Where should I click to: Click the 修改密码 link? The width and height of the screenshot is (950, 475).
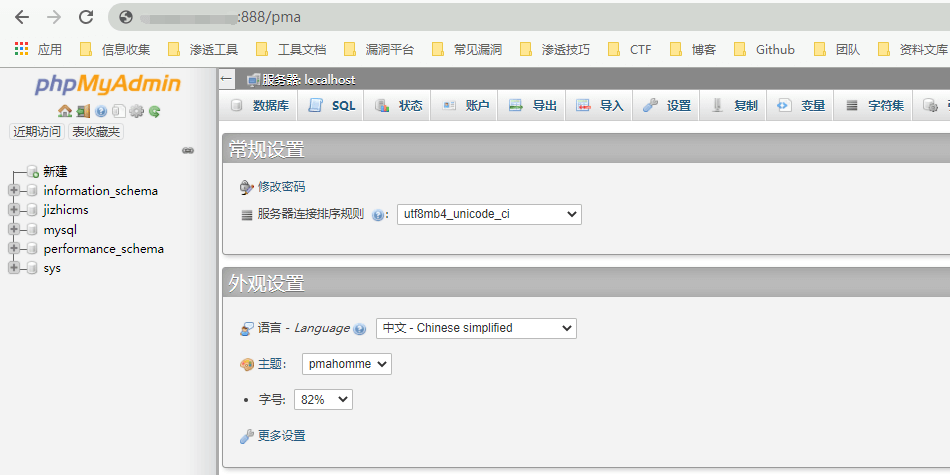282,187
